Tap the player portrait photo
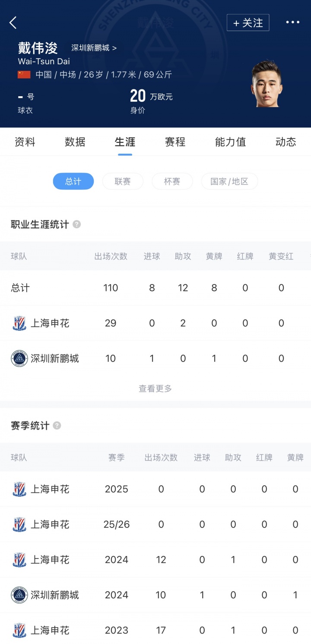The height and width of the screenshot is (644, 311). coord(266,84)
